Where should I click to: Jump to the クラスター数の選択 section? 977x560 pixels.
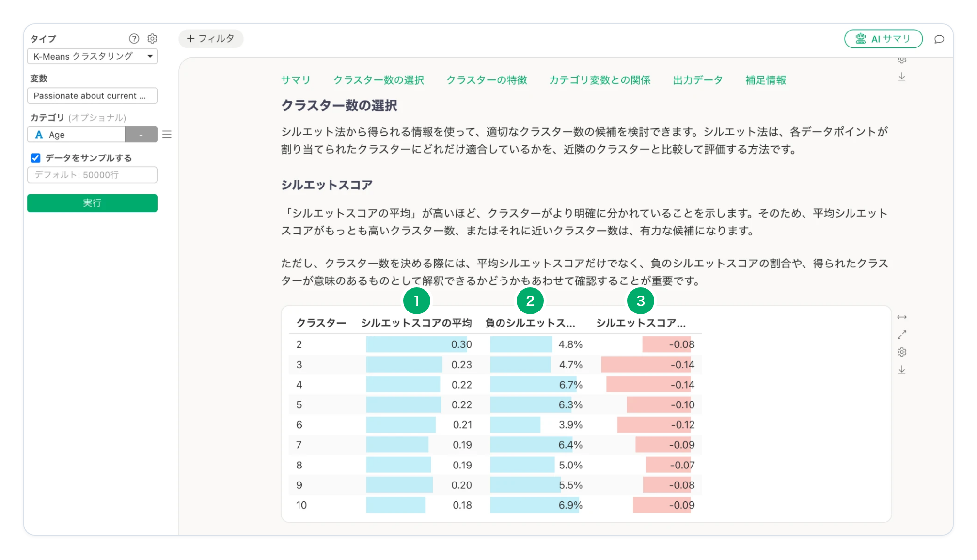point(378,80)
